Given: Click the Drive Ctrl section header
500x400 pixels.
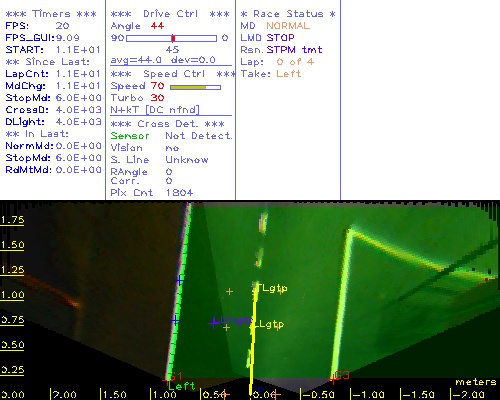Looking at the screenshot, I should pos(170,14).
